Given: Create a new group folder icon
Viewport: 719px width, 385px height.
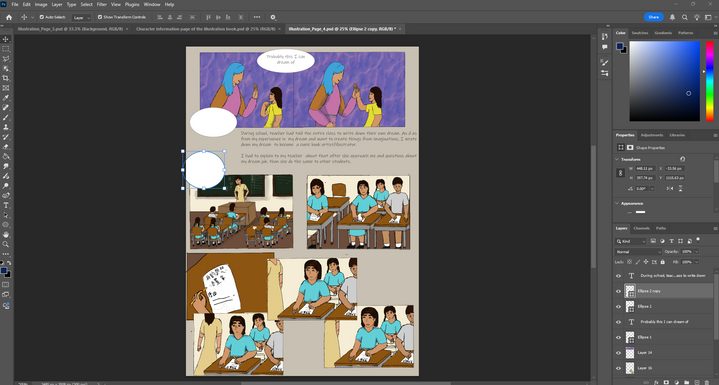Looking at the screenshot, I should point(686,382).
